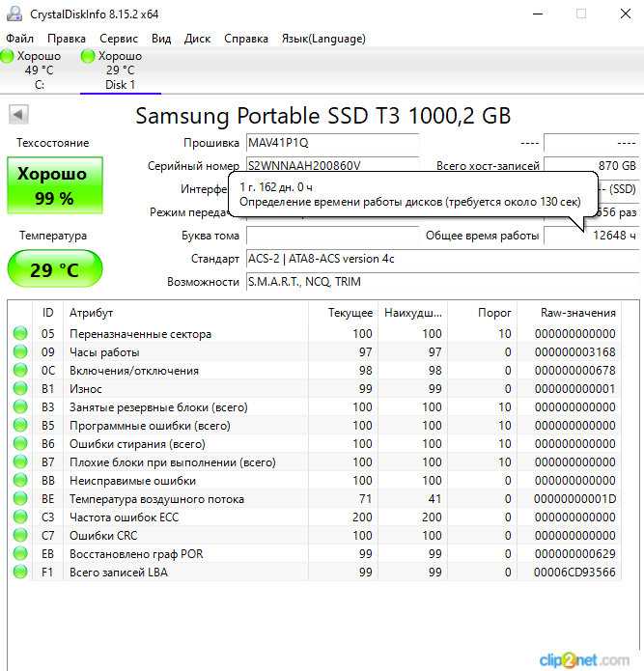The image size is (644, 671).
Task: Click the Raw-значения column header
Action: pos(569,313)
